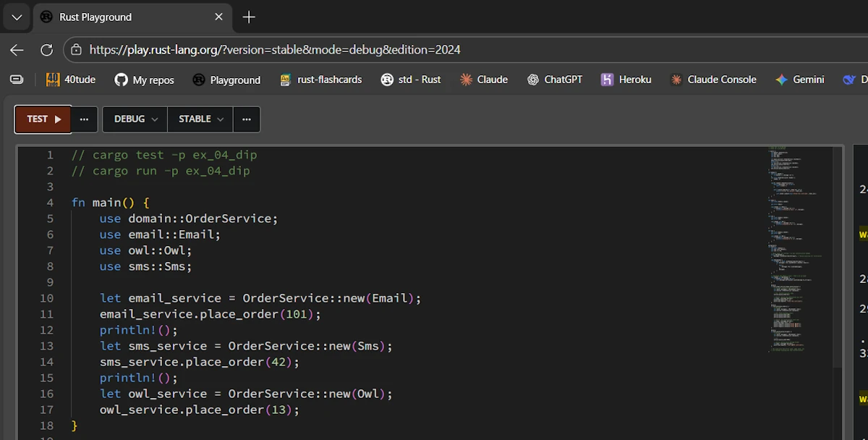Open the Gemini bookmark

coord(799,80)
